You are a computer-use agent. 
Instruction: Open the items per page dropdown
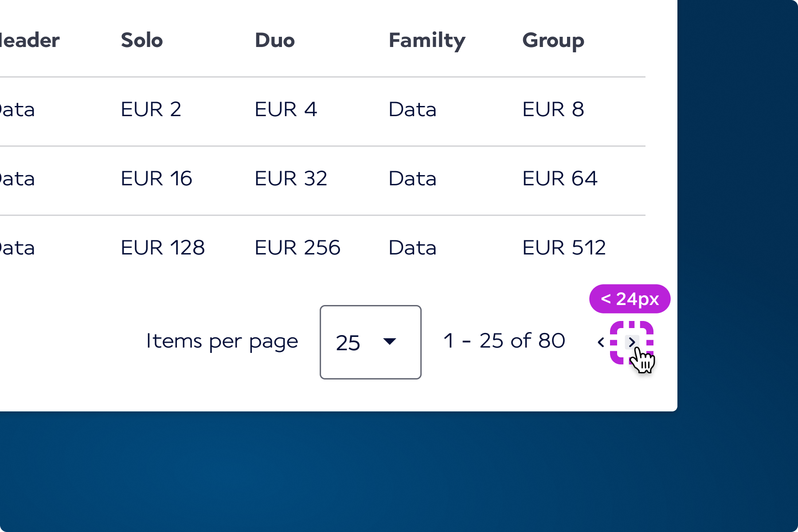coord(370,342)
